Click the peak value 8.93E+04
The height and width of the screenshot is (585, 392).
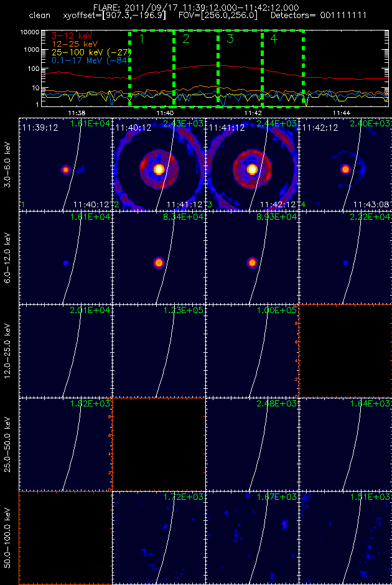[277, 217]
